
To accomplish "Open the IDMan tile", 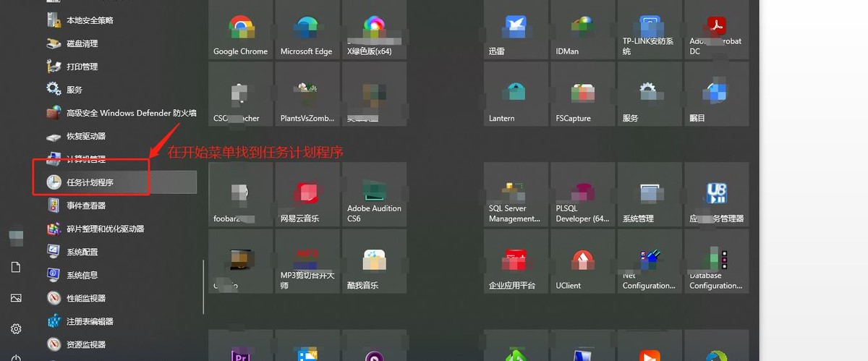I will (x=582, y=30).
